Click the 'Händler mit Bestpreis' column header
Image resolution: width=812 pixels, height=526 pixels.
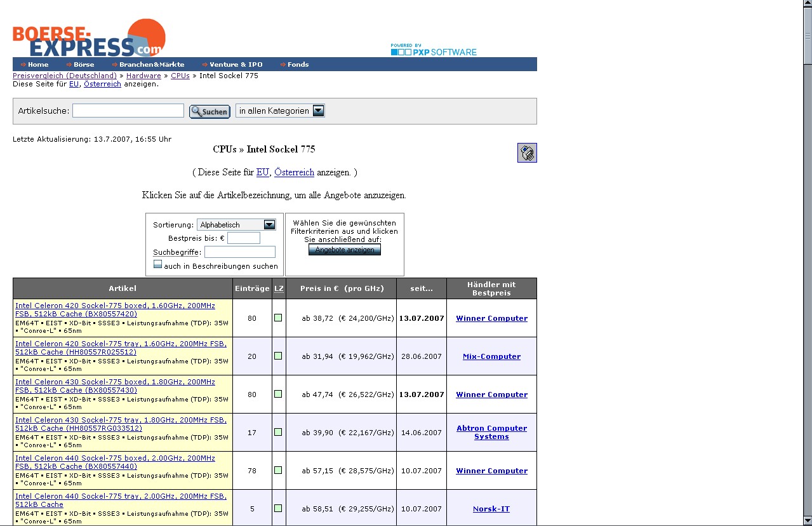491,288
